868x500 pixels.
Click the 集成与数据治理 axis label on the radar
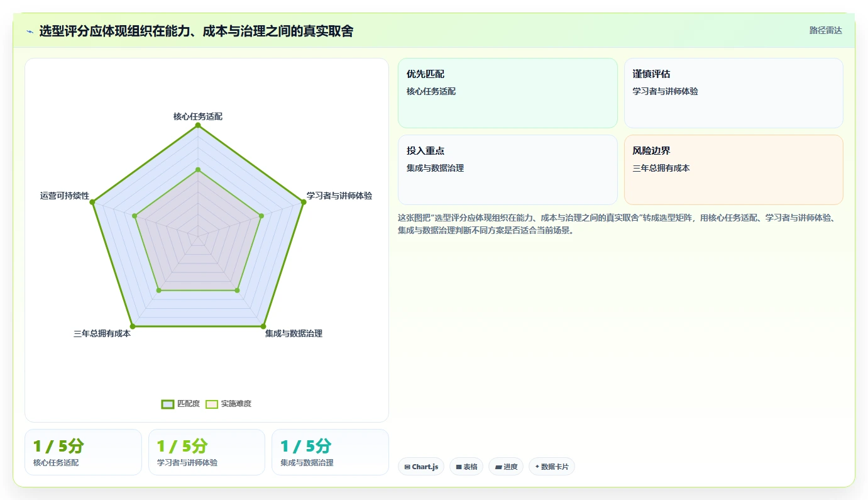pos(294,333)
